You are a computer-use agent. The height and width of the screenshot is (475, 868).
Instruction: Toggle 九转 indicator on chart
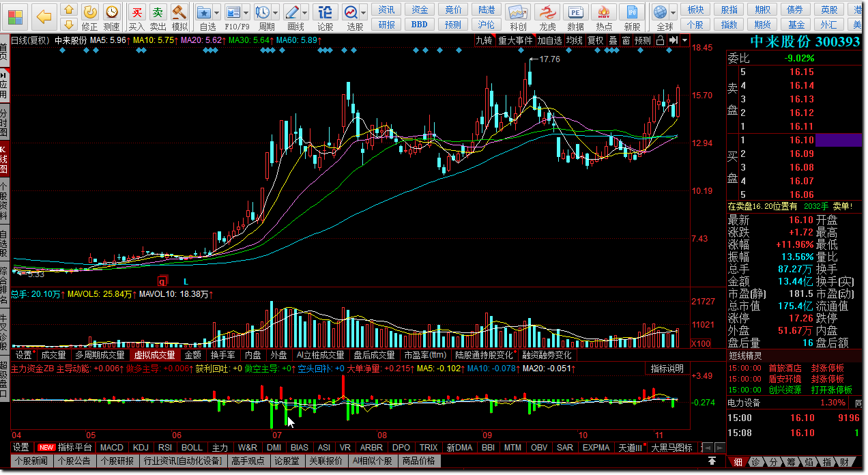(484, 41)
